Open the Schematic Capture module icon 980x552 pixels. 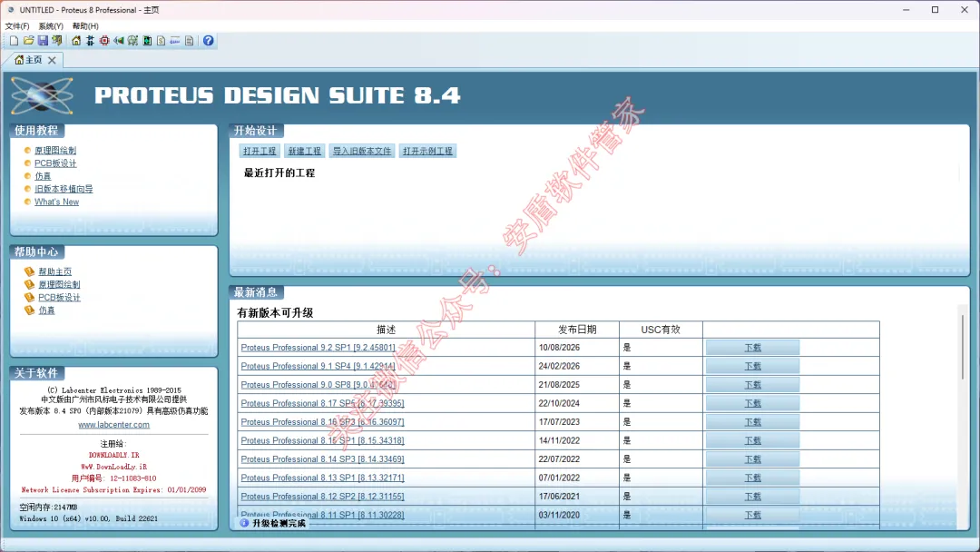[90, 41]
